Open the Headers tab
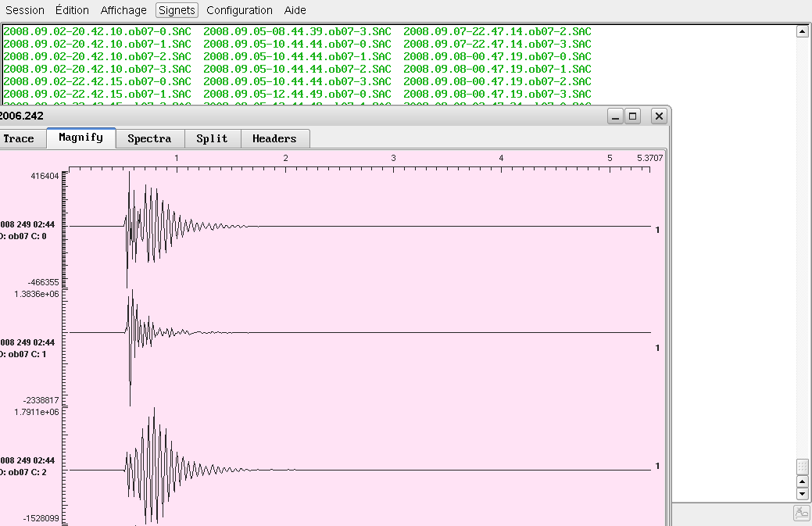The width and height of the screenshot is (812, 526). 274,138
